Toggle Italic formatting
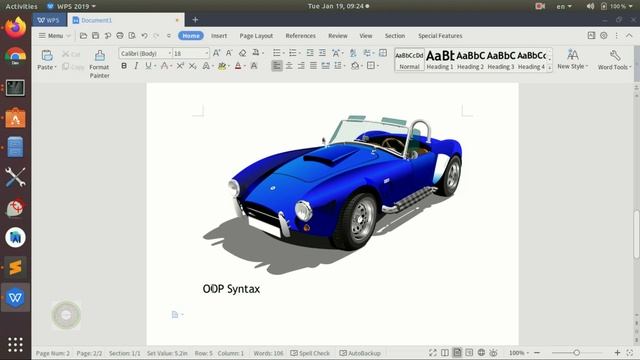The image size is (640, 360). pyautogui.click(x=136, y=66)
